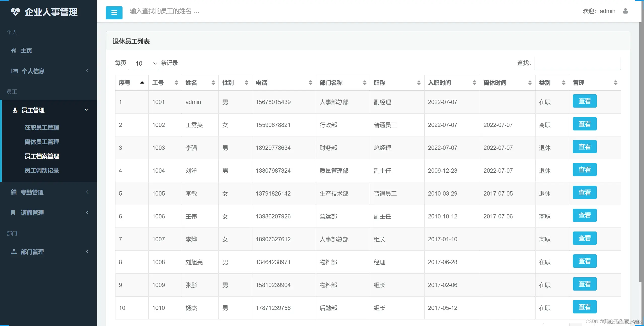
Task: Toggle sort on 工号 column
Action: [176, 83]
